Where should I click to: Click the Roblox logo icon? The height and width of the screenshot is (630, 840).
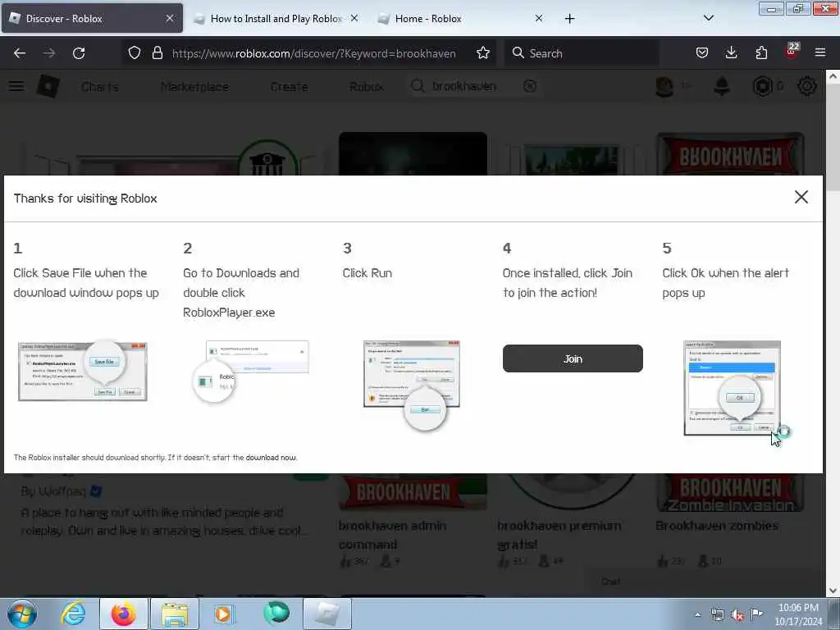click(x=48, y=86)
